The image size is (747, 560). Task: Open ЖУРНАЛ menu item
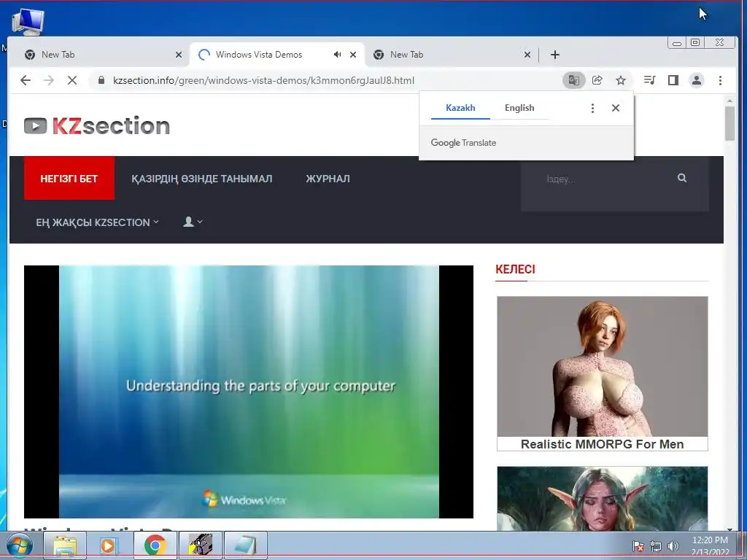pyautogui.click(x=328, y=179)
